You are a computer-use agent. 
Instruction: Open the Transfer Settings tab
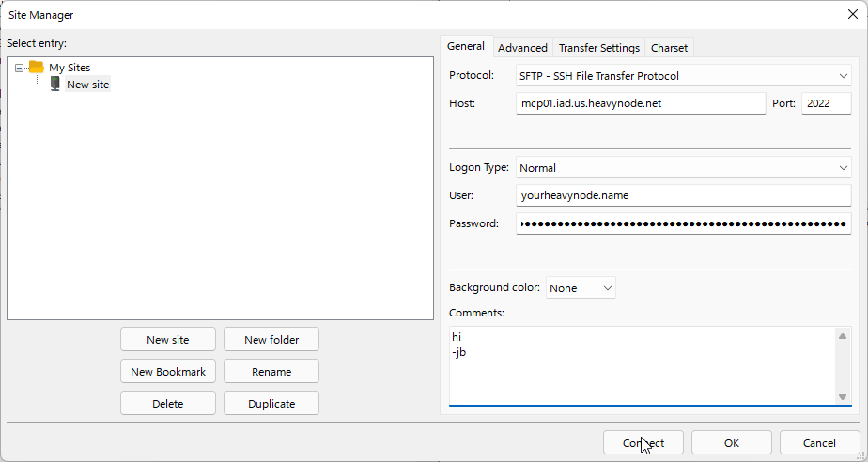tap(598, 48)
